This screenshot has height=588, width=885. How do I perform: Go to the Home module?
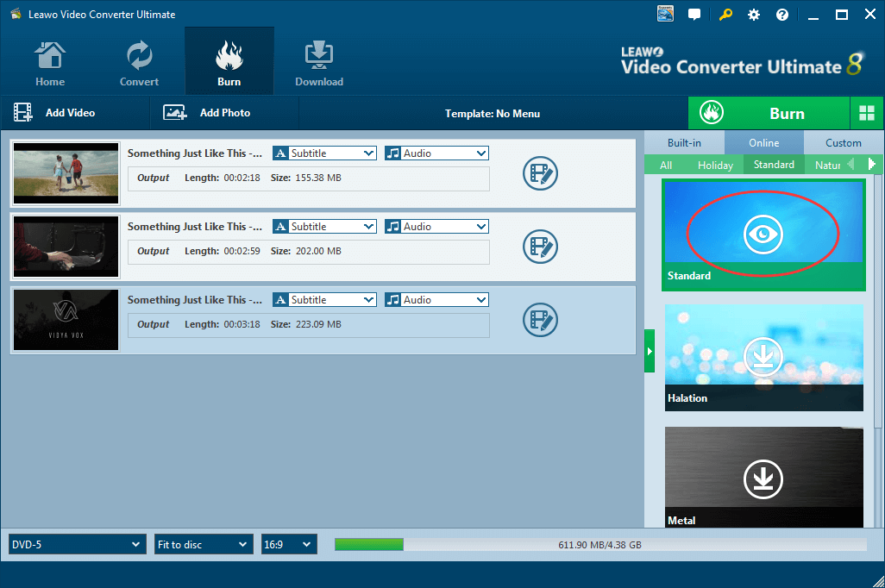coord(50,64)
